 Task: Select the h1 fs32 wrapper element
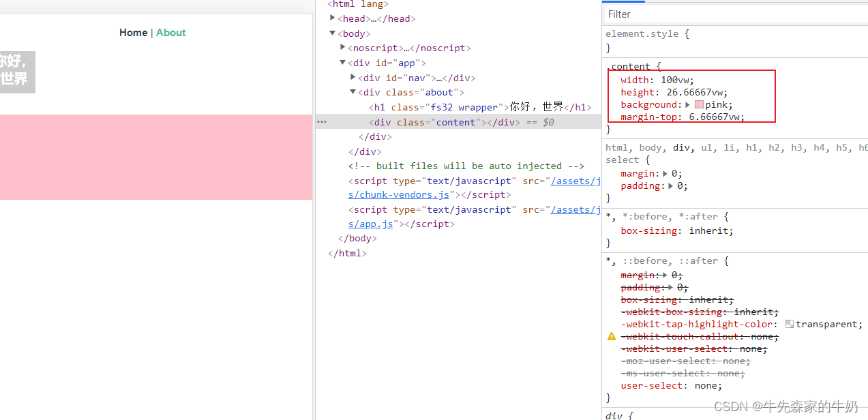480,107
